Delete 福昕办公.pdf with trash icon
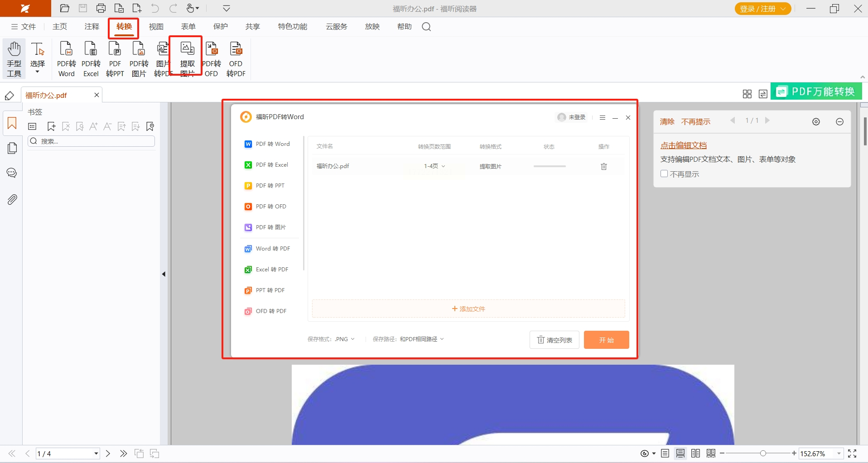Image resolution: width=868 pixels, height=463 pixels. tap(603, 167)
